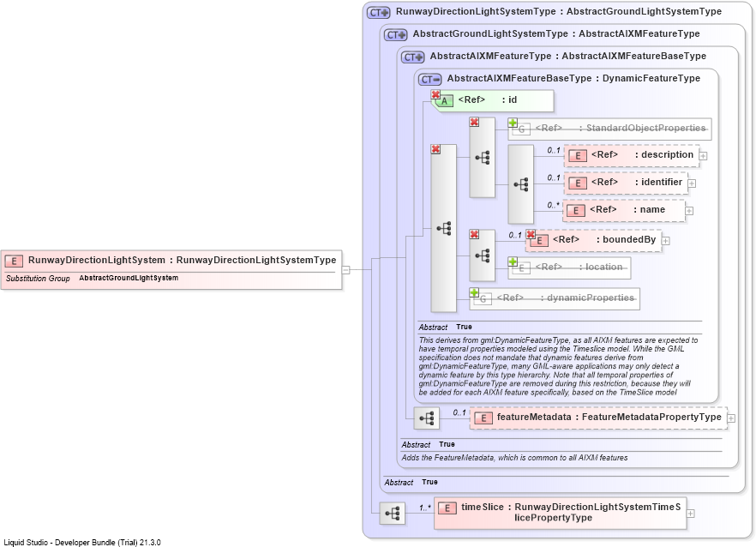Select the id attribute reference box
Viewport: 756px width, 547px height.
493,101
